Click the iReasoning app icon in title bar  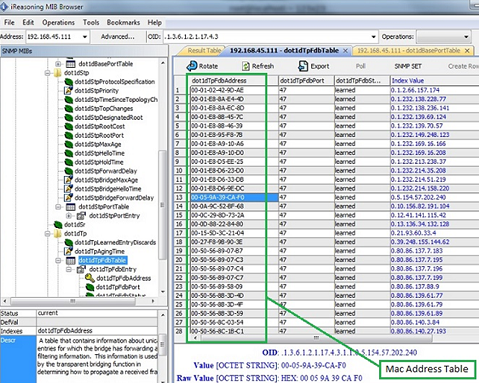coord(4,7)
